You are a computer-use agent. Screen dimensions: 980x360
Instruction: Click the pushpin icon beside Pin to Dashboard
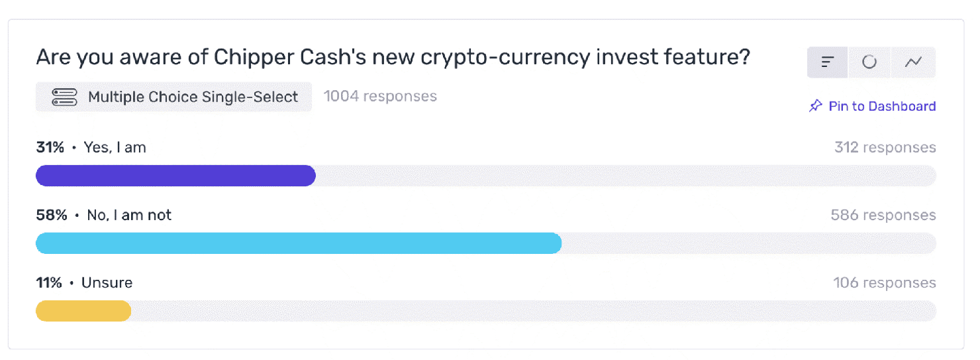pyautogui.click(x=816, y=106)
